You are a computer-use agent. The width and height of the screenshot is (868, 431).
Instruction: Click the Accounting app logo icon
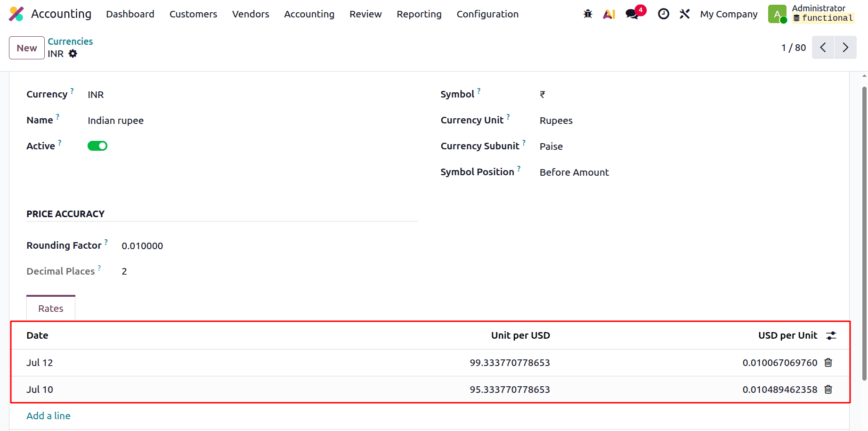[x=16, y=14]
